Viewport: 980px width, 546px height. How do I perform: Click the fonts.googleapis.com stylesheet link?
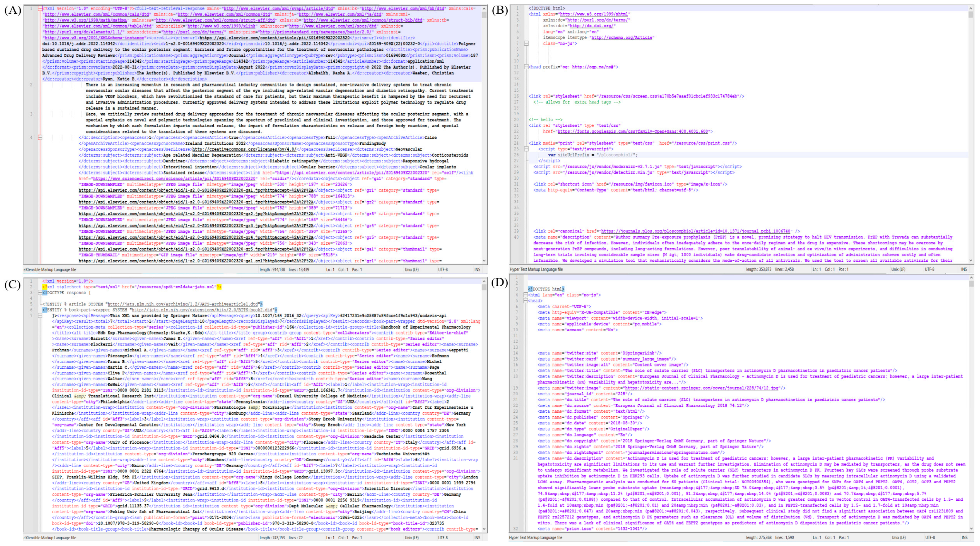coord(633,132)
